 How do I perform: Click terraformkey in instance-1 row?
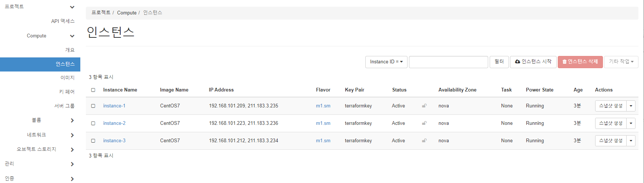(358, 106)
